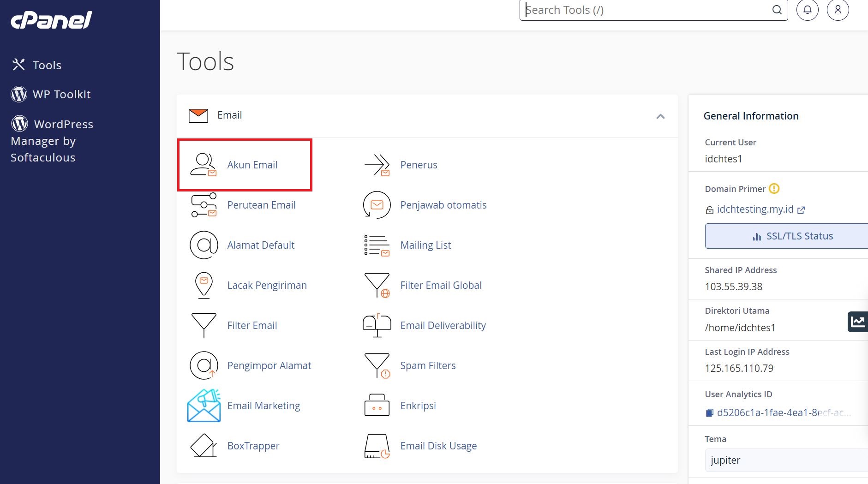The width and height of the screenshot is (868, 484).
Task: Open notifications via the bell icon
Action: tap(807, 10)
